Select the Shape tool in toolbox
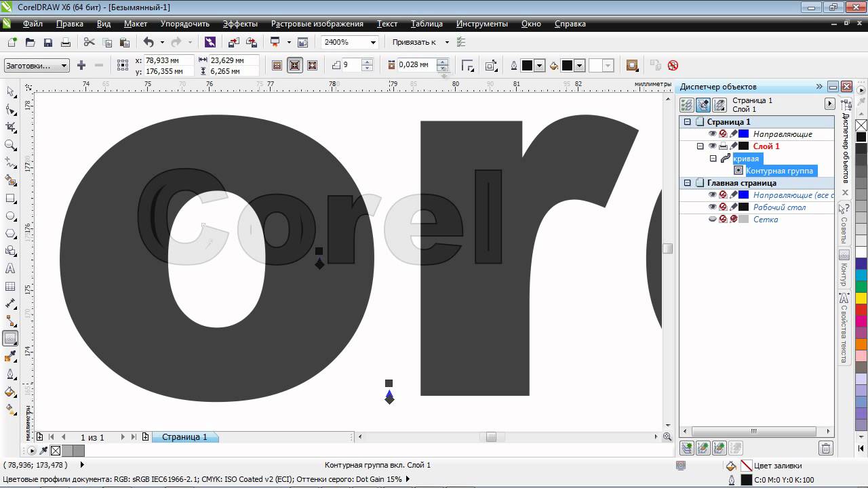Screen dimensions: 868x488 click(10, 110)
